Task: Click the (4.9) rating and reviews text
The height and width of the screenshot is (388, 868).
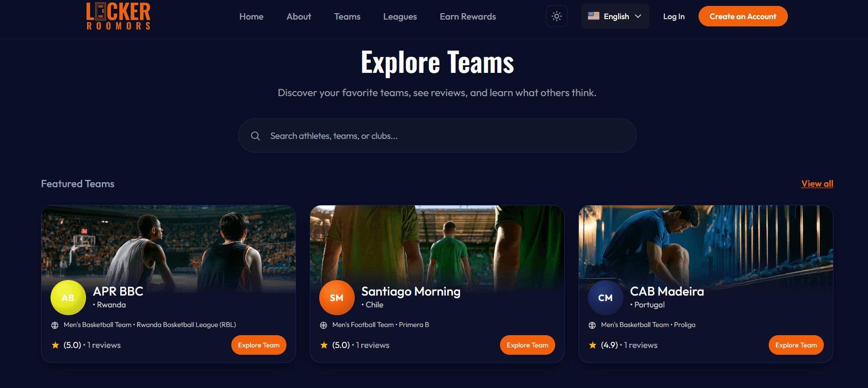Action: click(629, 345)
